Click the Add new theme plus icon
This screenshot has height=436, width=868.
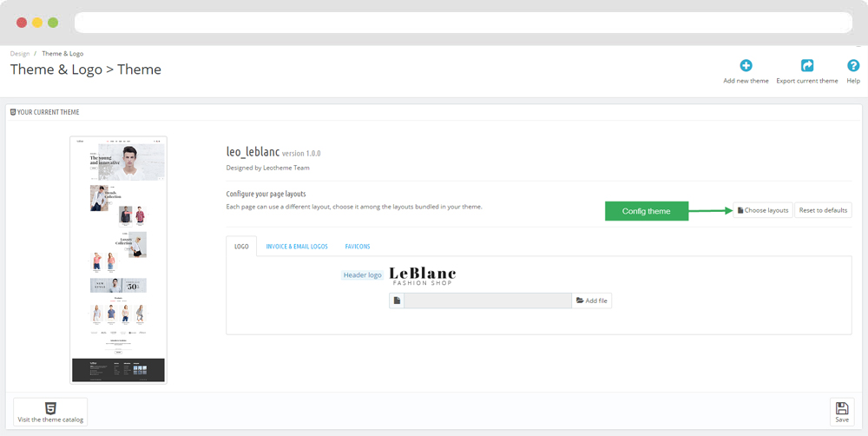click(x=746, y=66)
